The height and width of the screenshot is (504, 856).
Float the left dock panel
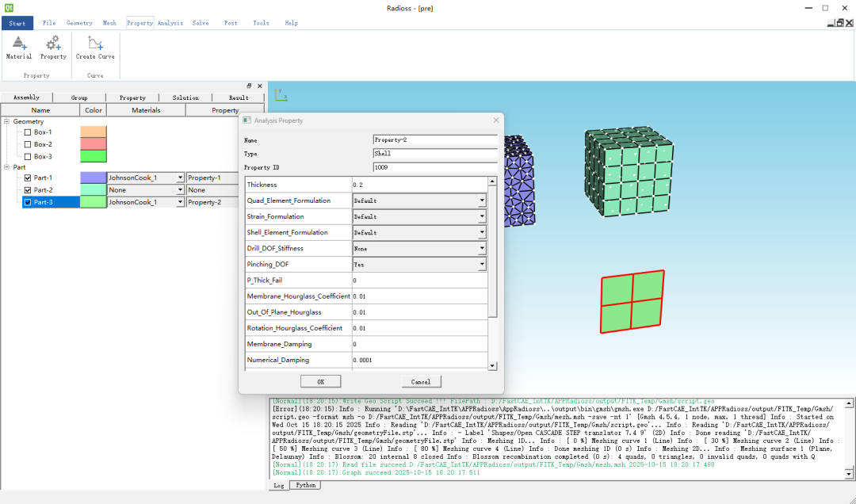click(249, 86)
